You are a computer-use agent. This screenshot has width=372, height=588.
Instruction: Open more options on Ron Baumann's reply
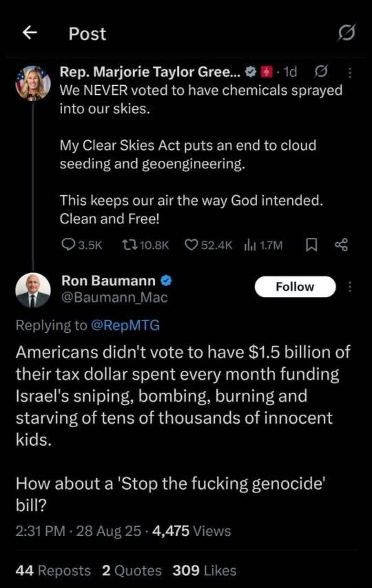point(350,287)
